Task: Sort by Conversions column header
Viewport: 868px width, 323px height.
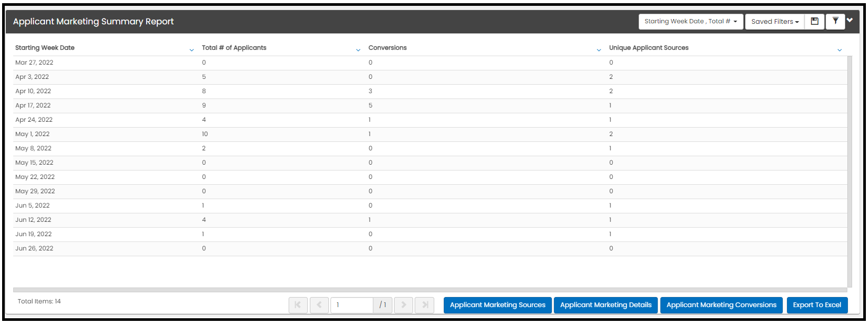Action: pyautogui.click(x=388, y=48)
